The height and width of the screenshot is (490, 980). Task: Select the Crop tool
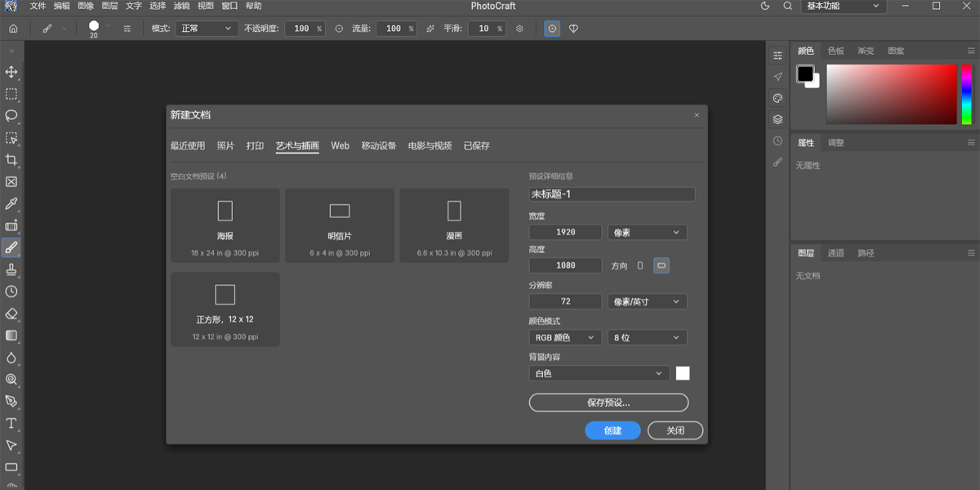pos(11,160)
